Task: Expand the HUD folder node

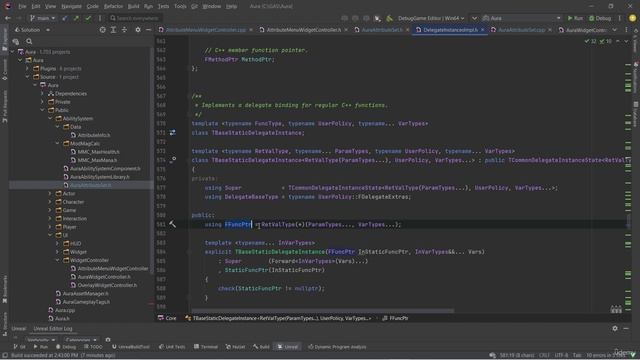Action: click(58, 243)
